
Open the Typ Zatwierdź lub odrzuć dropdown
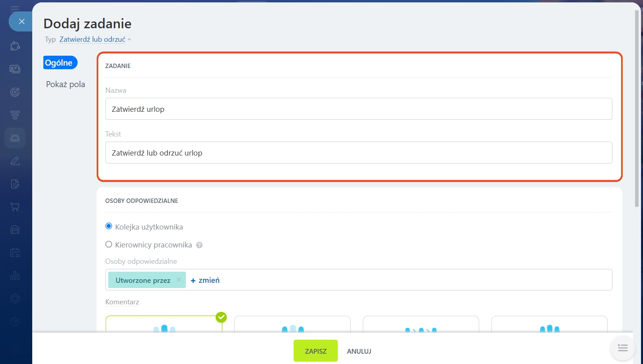95,39
